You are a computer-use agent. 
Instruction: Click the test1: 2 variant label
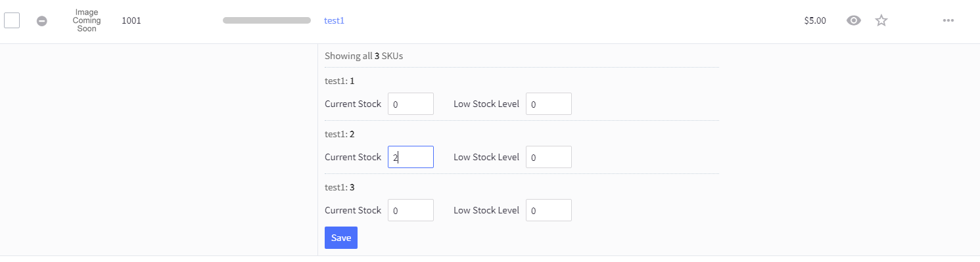(x=340, y=134)
